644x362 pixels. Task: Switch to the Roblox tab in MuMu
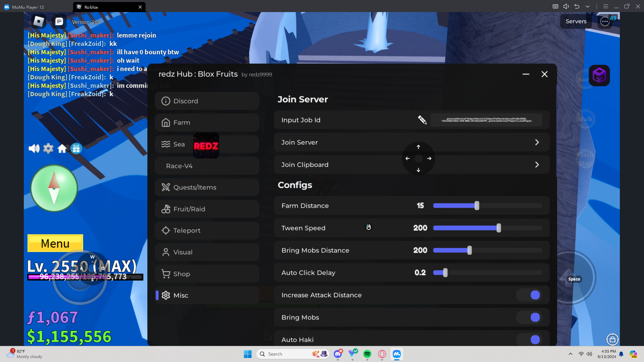tap(109, 7)
